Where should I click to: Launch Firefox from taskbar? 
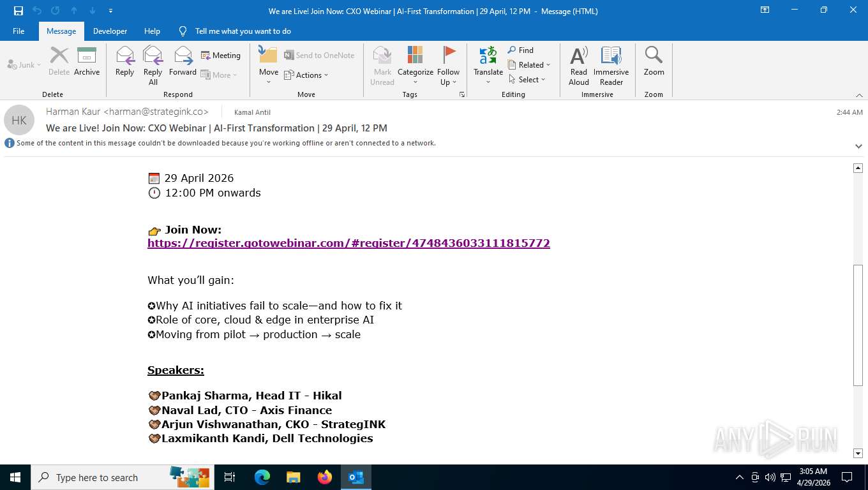[x=325, y=477]
